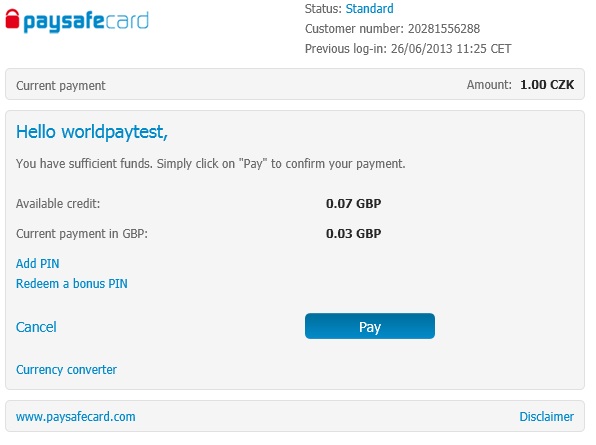This screenshot has height=445, width=596.
Task: Click the sufficient funds message text
Action: [211, 164]
